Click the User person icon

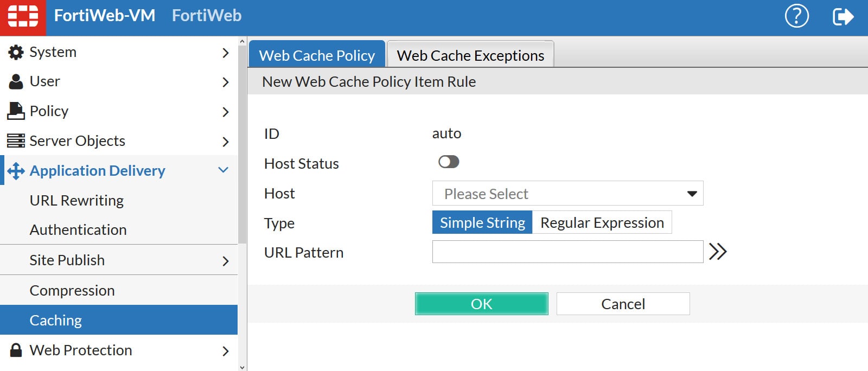pos(16,82)
